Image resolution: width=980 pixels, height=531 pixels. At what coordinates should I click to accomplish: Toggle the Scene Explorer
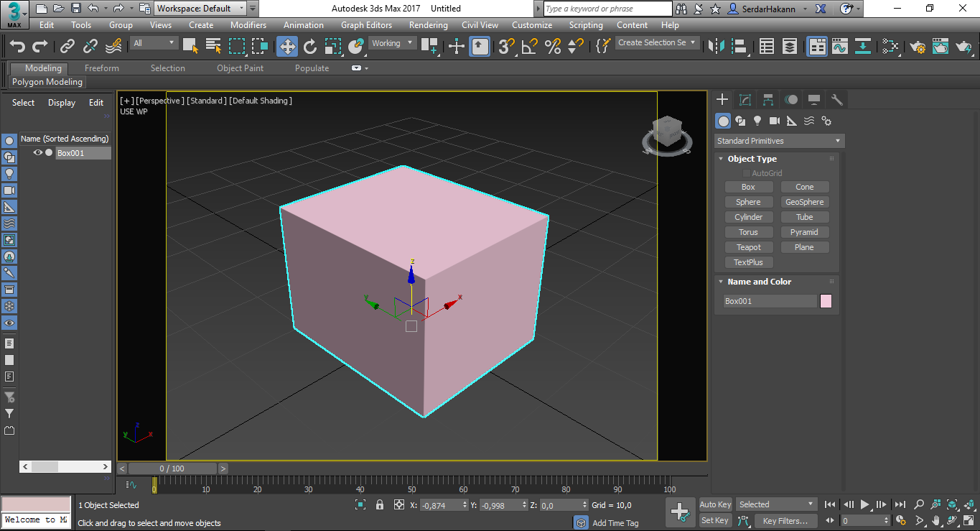click(x=767, y=46)
